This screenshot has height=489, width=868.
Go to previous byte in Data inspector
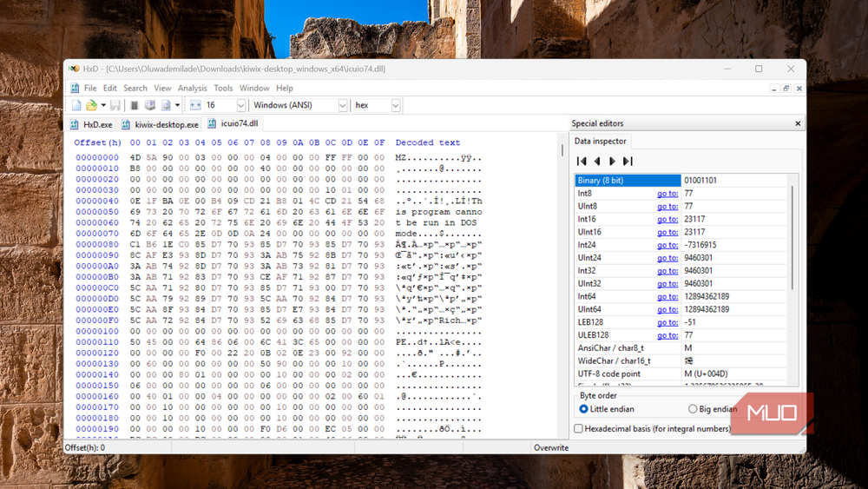click(597, 162)
